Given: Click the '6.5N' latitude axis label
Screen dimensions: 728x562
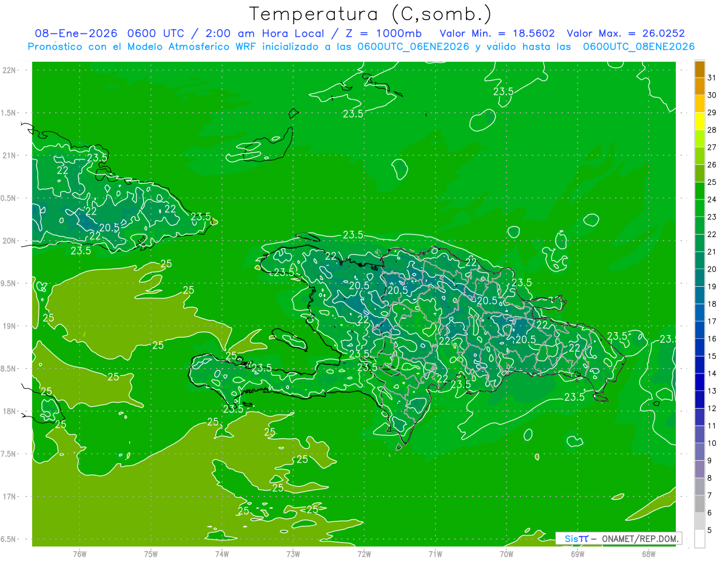Looking at the screenshot, I should pyautogui.click(x=9, y=539).
